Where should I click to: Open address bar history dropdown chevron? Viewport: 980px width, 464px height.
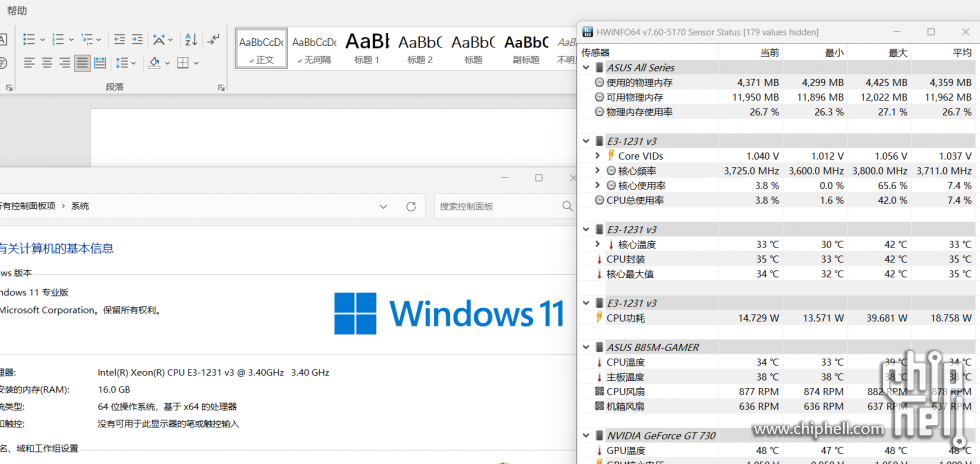pyautogui.click(x=384, y=206)
